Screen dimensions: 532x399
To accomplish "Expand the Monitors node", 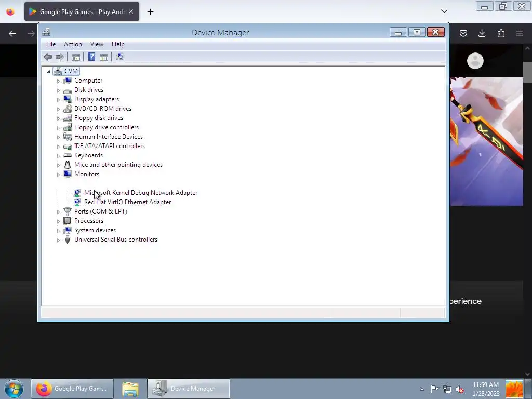I will point(58,175).
